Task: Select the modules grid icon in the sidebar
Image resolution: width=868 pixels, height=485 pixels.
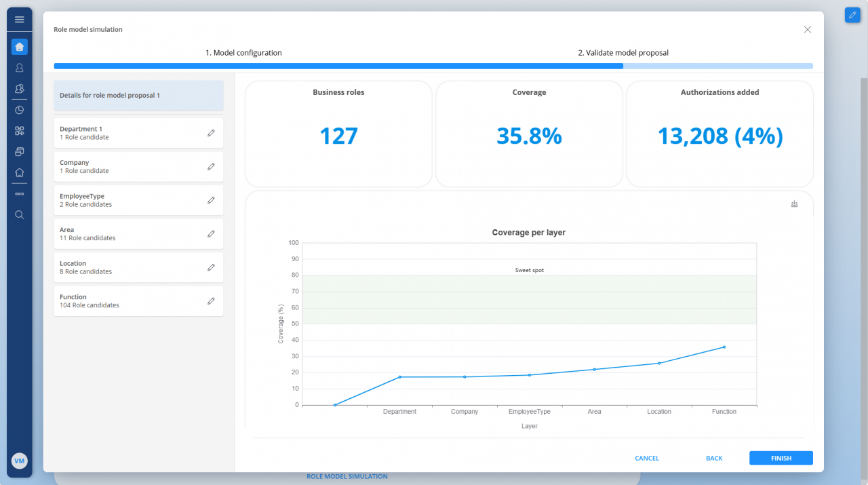Action: click(x=19, y=130)
